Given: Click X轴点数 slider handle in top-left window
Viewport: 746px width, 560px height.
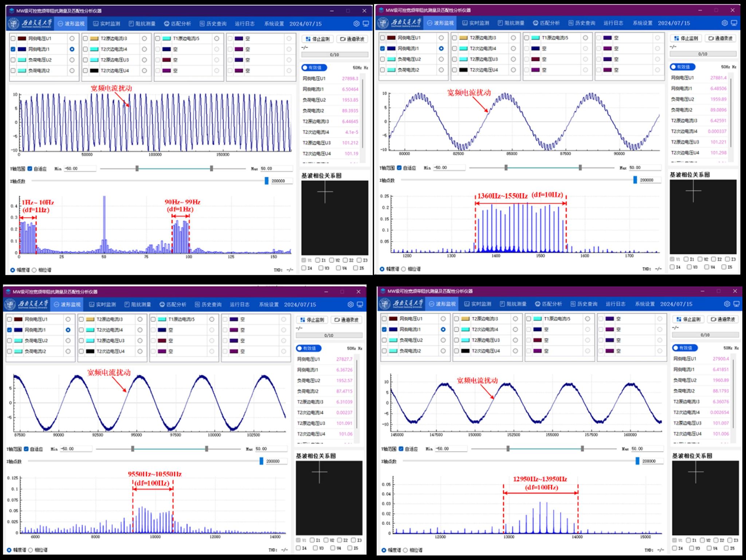Looking at the screenshot, I should tap(266, 181).
